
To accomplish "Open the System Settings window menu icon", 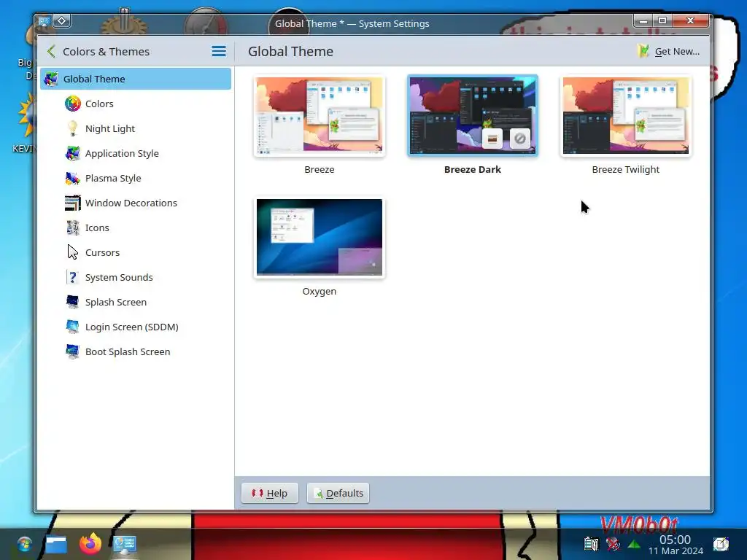I will coord(44,21).
